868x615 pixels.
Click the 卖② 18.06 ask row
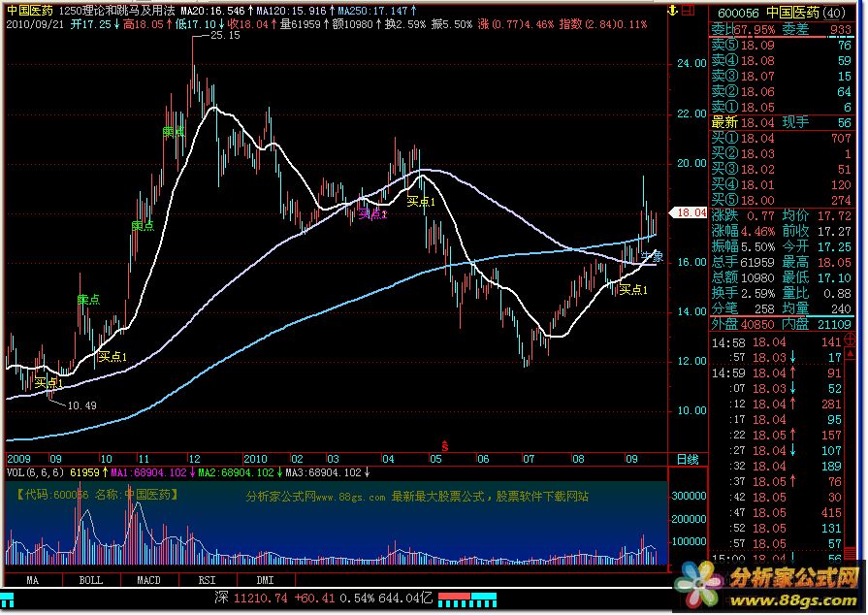tap(781, 91)
